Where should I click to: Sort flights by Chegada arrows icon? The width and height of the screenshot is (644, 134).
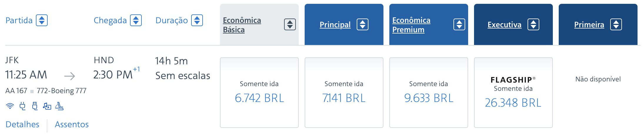[x=136, y=20]
